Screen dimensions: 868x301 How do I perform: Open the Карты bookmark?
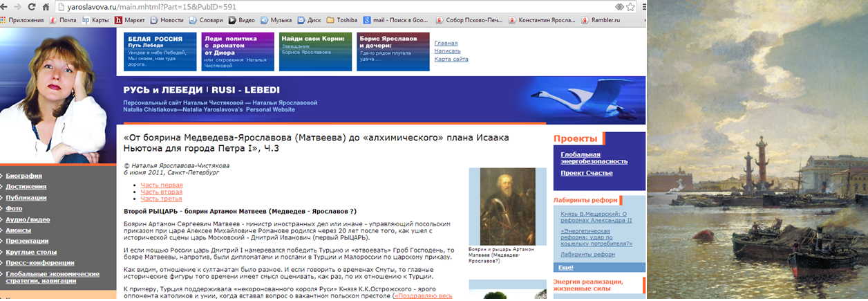(x=96, y=20)
